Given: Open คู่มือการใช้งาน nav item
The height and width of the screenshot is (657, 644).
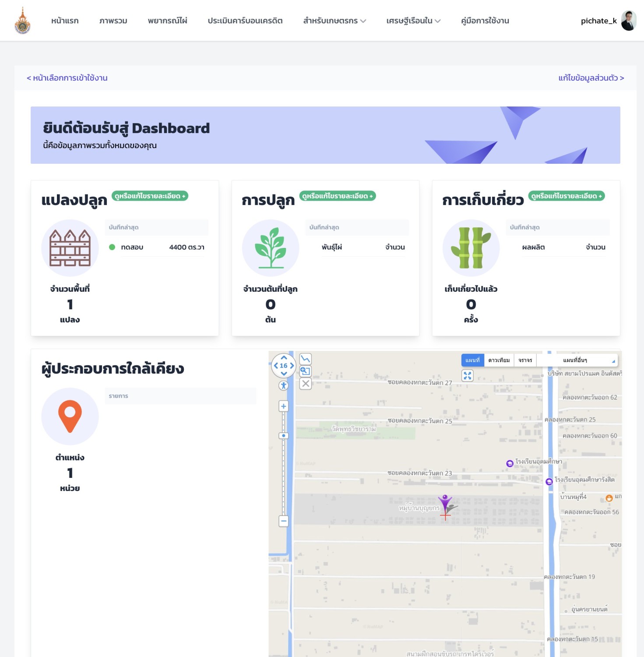Looking at the screenshot, I should point(485,21).
